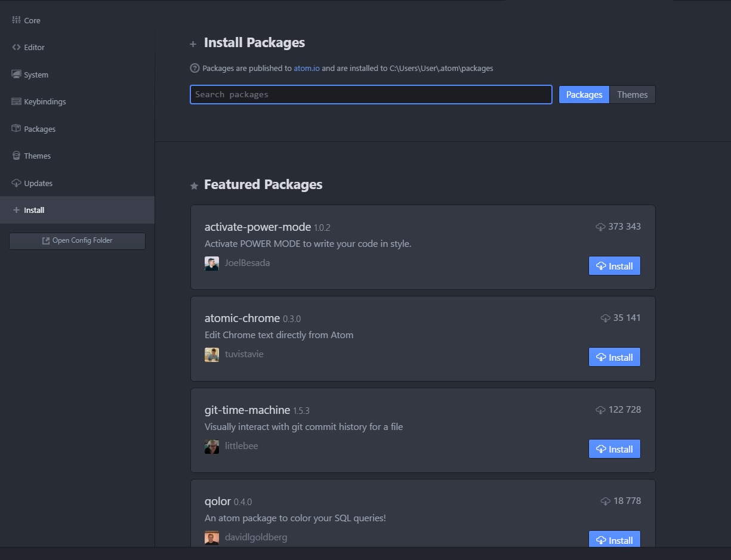Click JoelBesada's avatar thumbnail
731x560 pixels.
(x=211, y=264)
